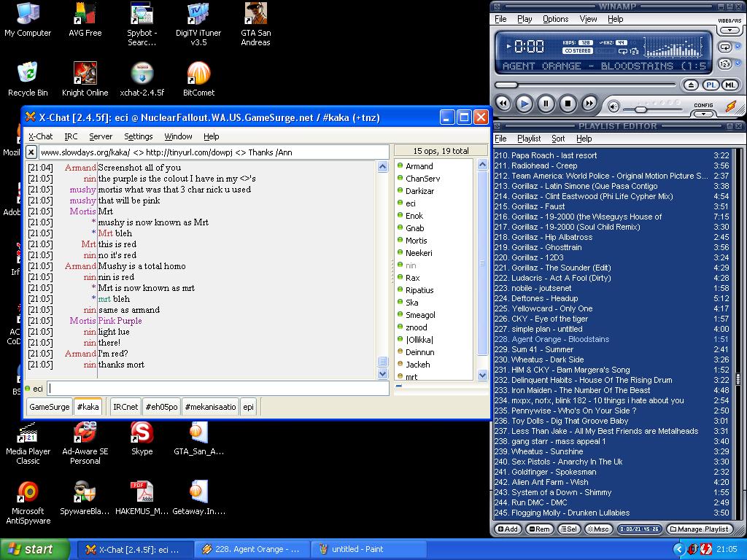Click Winamp eject/open file button
The width and height of the screenshot is (747, 560).
691,85
